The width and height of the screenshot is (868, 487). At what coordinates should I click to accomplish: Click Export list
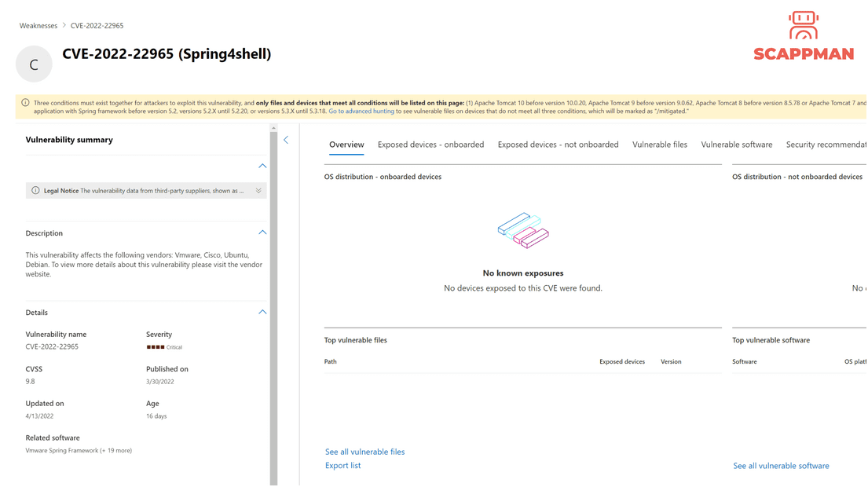tap(342, 465)
